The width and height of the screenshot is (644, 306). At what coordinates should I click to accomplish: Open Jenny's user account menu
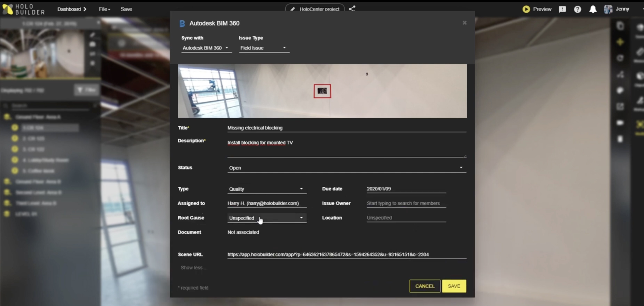(x=616, y=9)
